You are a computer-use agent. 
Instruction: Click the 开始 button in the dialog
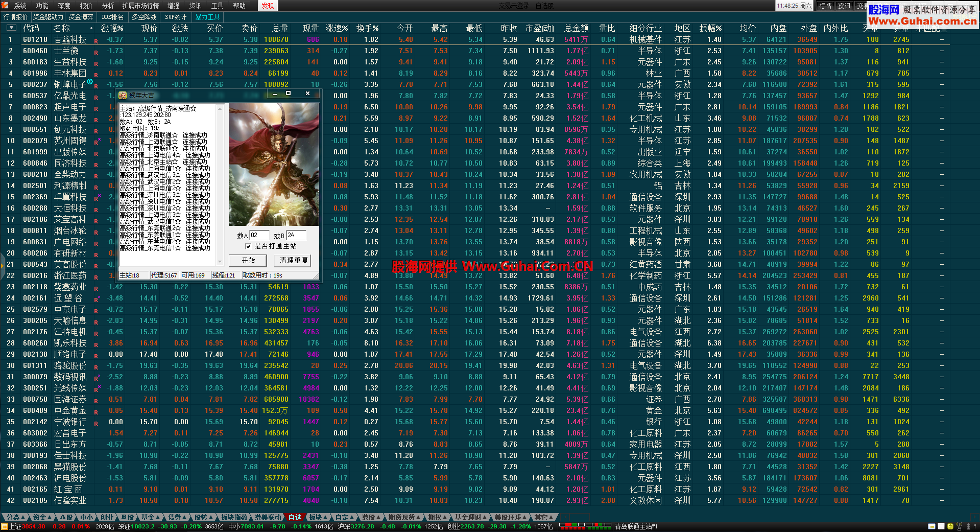click(x=248, y=260)
